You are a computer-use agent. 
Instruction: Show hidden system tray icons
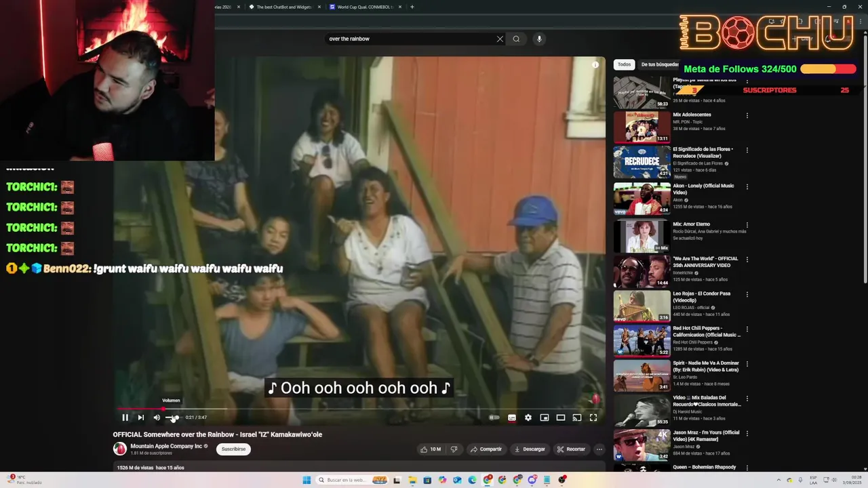click(779, 480)
